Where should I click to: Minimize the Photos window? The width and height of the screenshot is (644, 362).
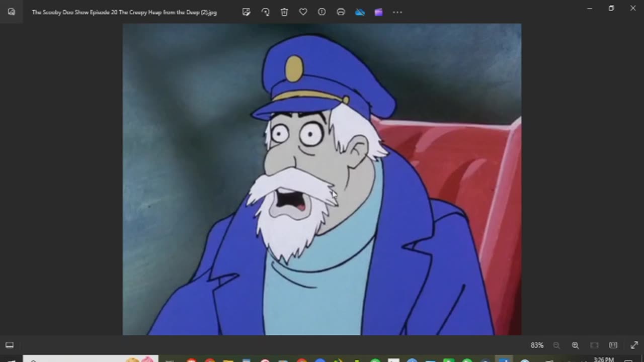pos(590,8)
